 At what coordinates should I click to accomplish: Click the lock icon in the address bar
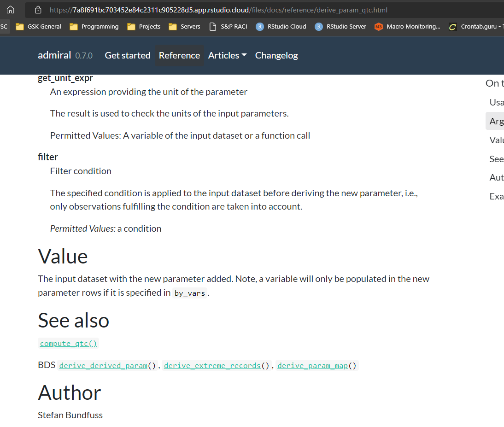pyautogui.click(x=38, y=10)
